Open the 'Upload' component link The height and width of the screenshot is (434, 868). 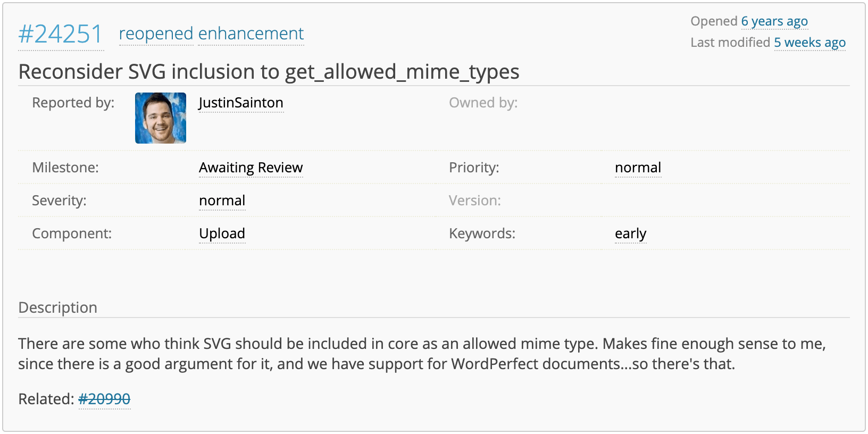coord(222,233)
